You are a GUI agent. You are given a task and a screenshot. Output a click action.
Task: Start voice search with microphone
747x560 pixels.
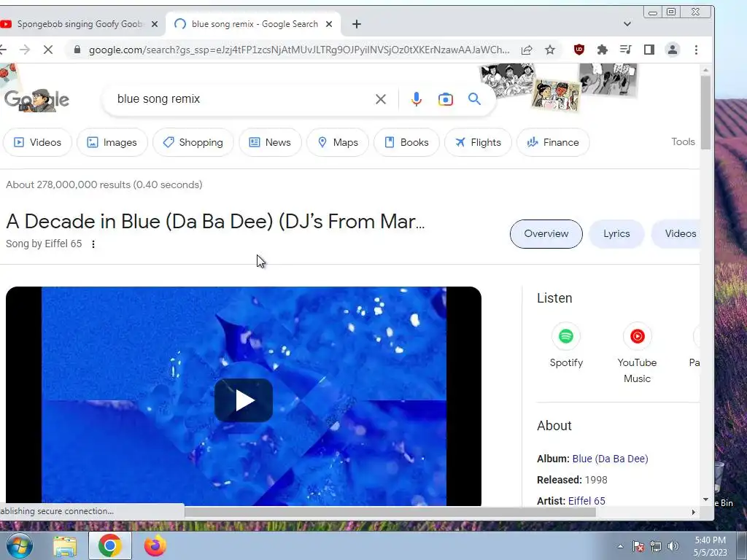click(416, 99)
